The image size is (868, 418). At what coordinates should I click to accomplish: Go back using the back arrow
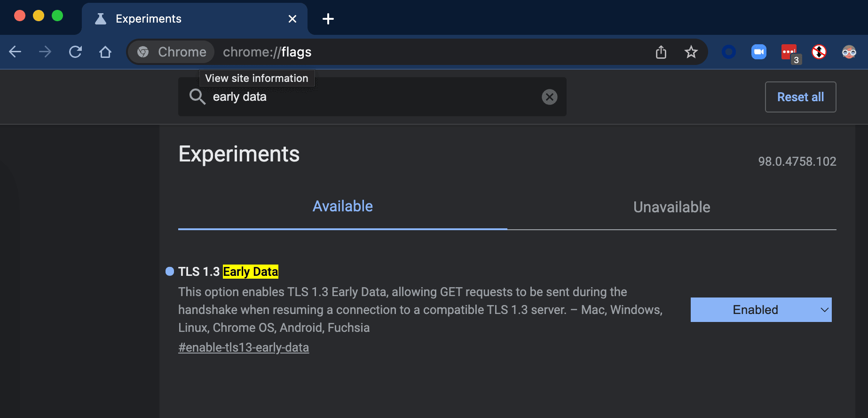16,52
